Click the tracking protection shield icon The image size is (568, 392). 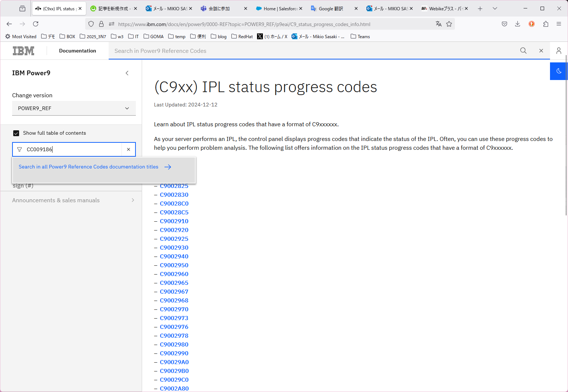coord(91,24)
